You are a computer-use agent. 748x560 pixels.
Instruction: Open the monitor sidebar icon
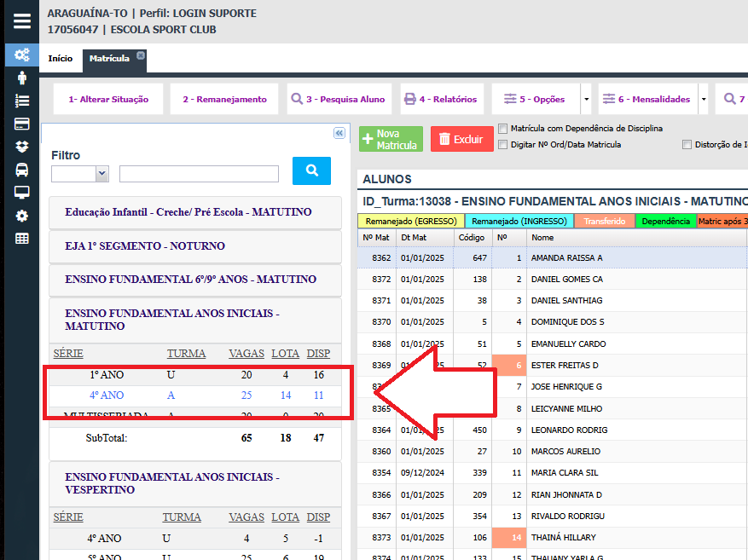22,193
